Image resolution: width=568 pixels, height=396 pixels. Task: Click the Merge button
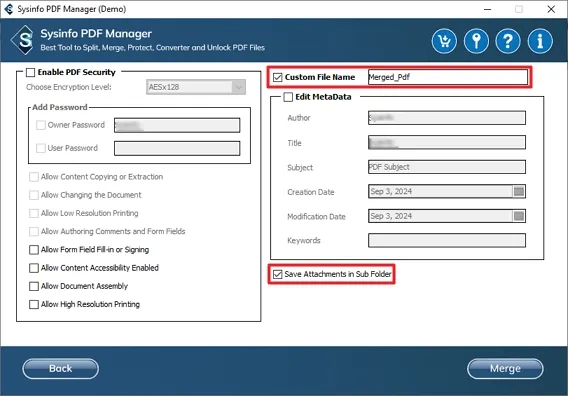(x=505, y=368)
